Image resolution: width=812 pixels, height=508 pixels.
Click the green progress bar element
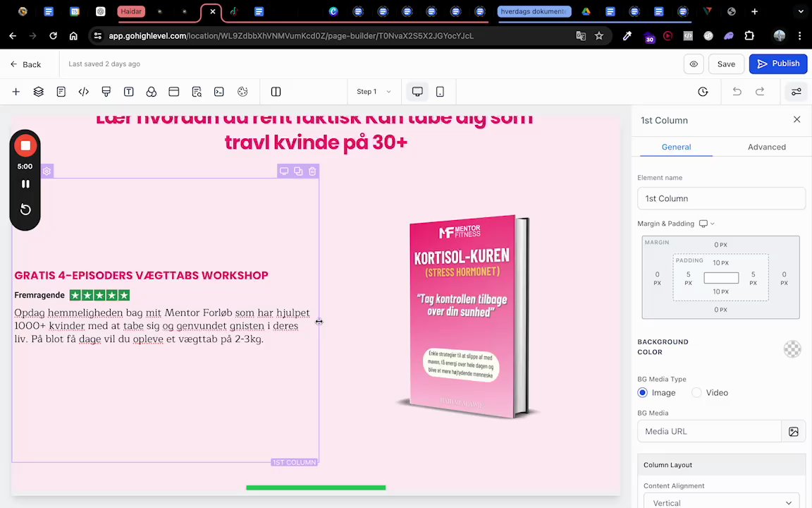316,488
